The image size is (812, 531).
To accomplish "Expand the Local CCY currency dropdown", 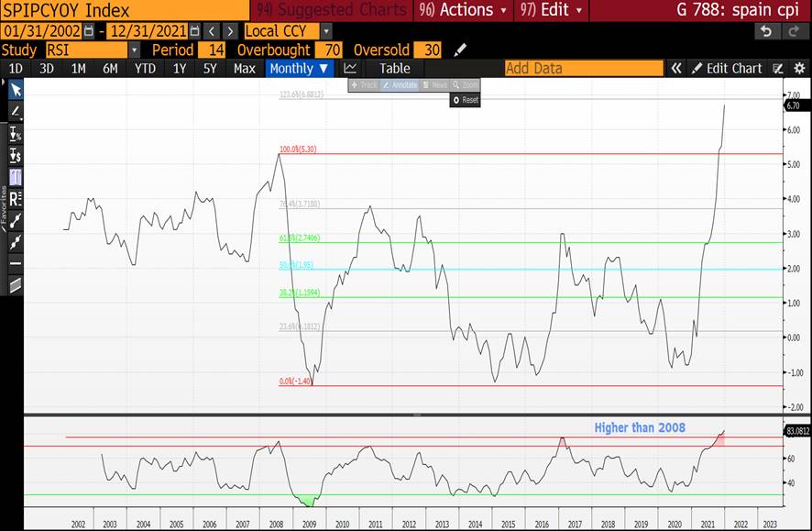I will point(326,31).
